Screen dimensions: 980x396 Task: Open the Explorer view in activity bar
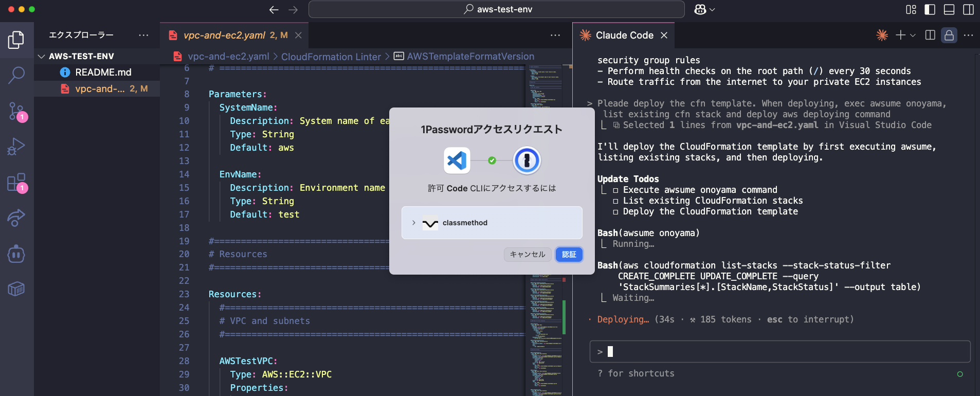pos(16,40)
